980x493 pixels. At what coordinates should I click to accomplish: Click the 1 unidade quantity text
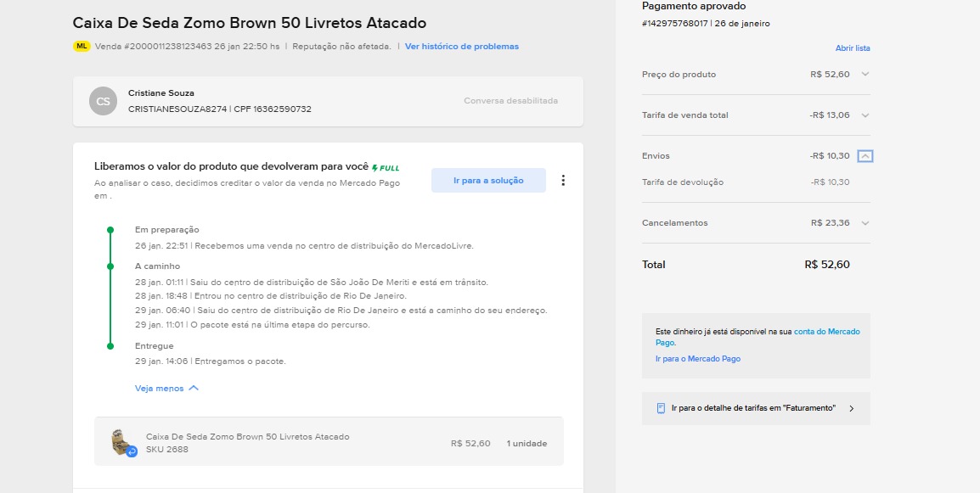coord(527,444)
